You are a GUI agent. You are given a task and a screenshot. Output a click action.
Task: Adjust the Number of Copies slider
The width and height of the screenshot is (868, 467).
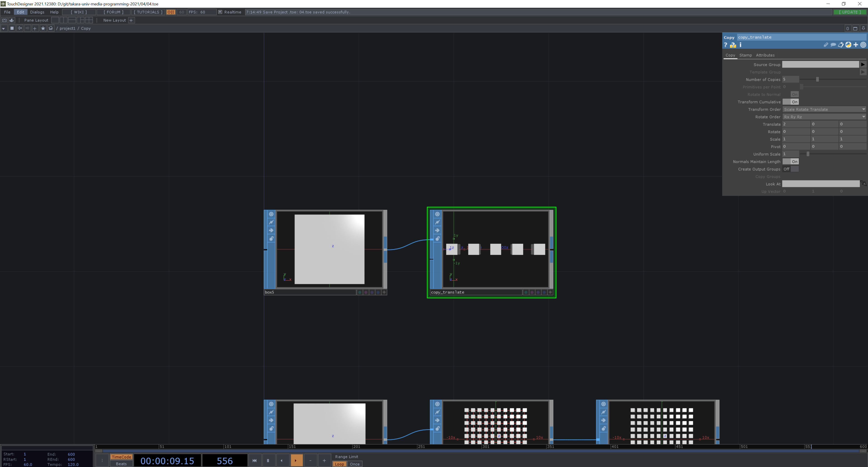(x=817, y=80)
